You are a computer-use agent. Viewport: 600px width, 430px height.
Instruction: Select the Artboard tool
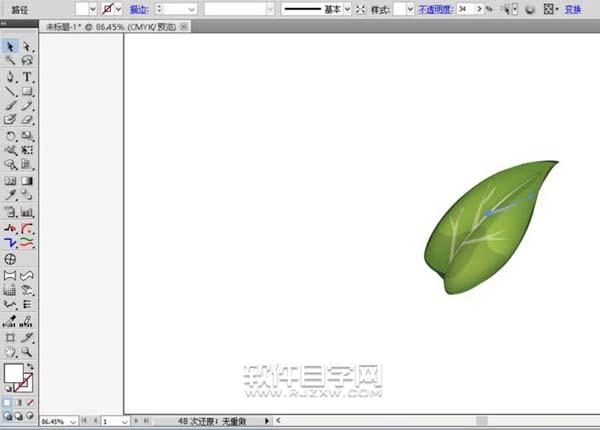[x=10, y=337]
